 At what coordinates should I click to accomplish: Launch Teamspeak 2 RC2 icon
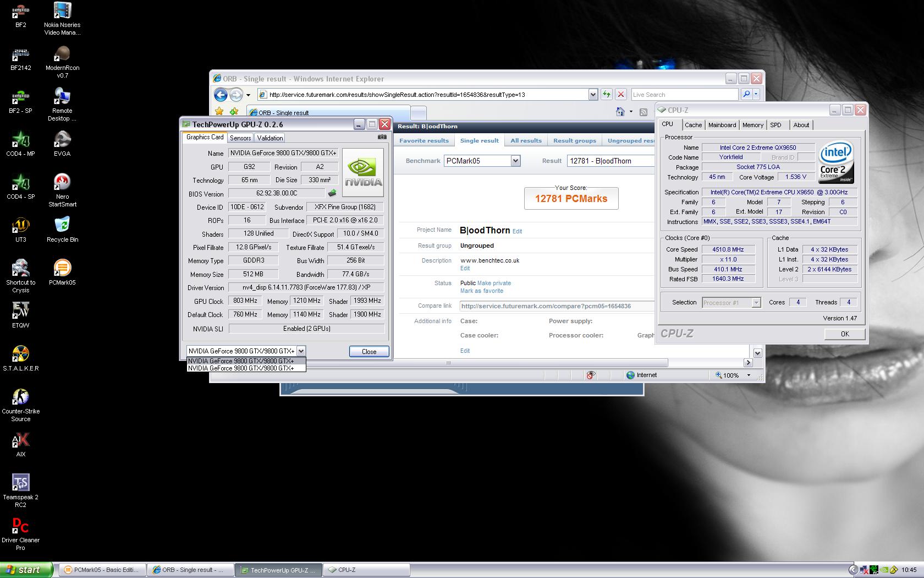tap(20, 491)
